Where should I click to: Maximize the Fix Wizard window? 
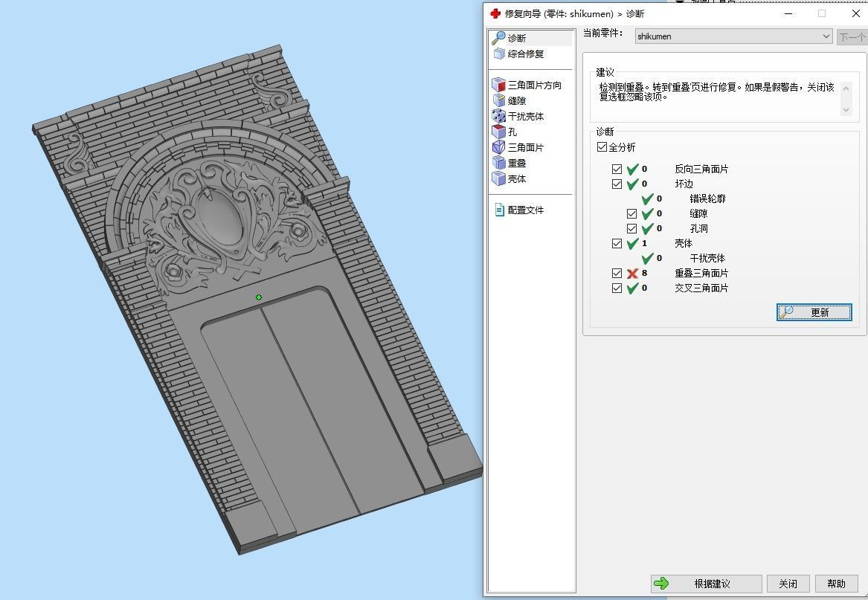pos(822,13)
